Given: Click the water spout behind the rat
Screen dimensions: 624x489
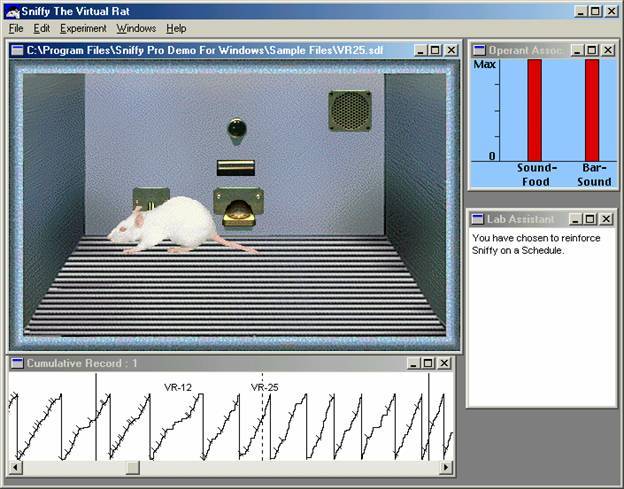Looking at the screenshot, I should click(151, 198).
